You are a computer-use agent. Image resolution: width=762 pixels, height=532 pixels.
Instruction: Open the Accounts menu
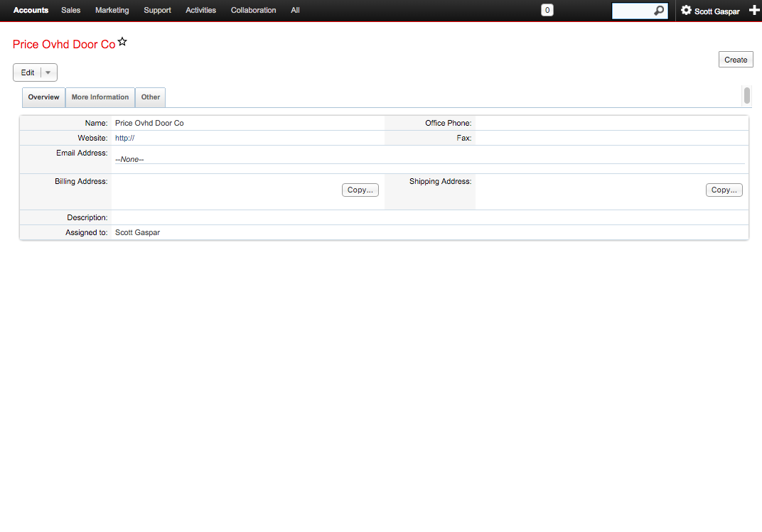(x=31, y=10)
